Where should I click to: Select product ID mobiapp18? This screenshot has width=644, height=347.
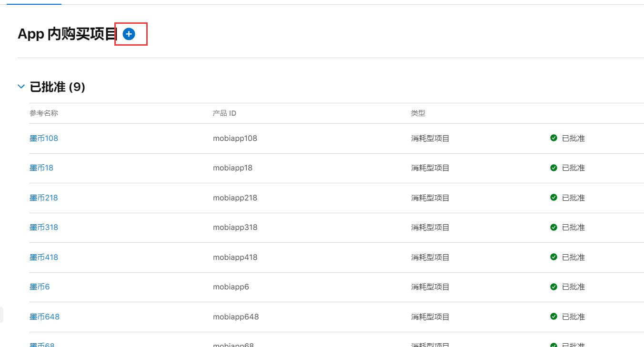pos(232,168)
